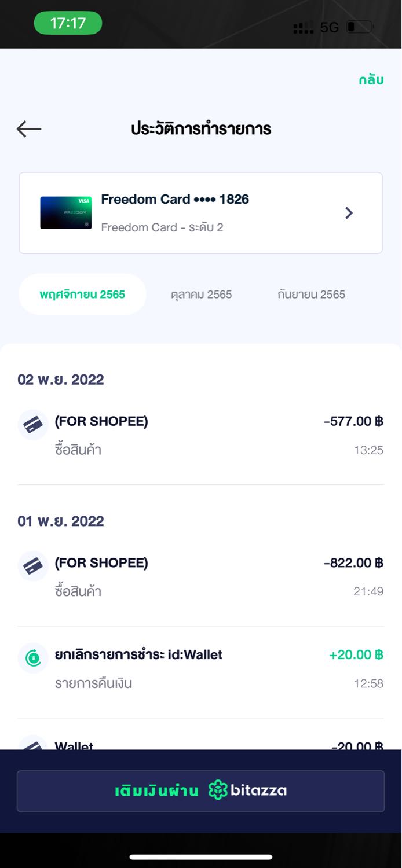Switch to the กันยายน 2565 tab
This screenshot has height=868, width=402.
311,295
